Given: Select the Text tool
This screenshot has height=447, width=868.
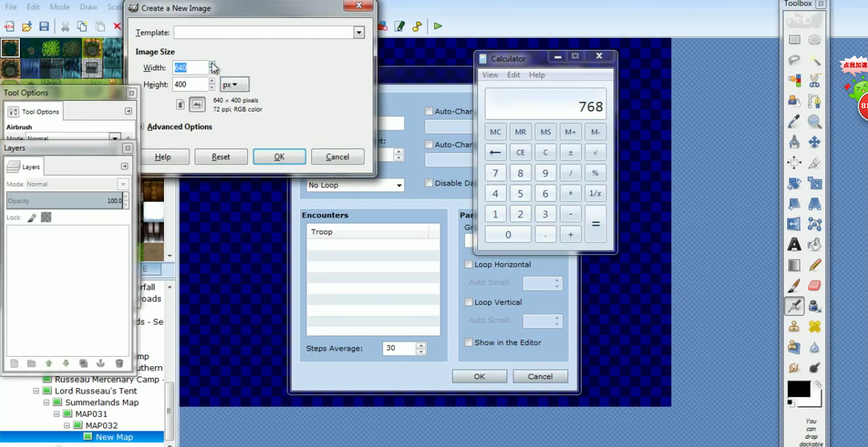Looking at the screenshot, I should pyautogui.click(x=794, y=244).
